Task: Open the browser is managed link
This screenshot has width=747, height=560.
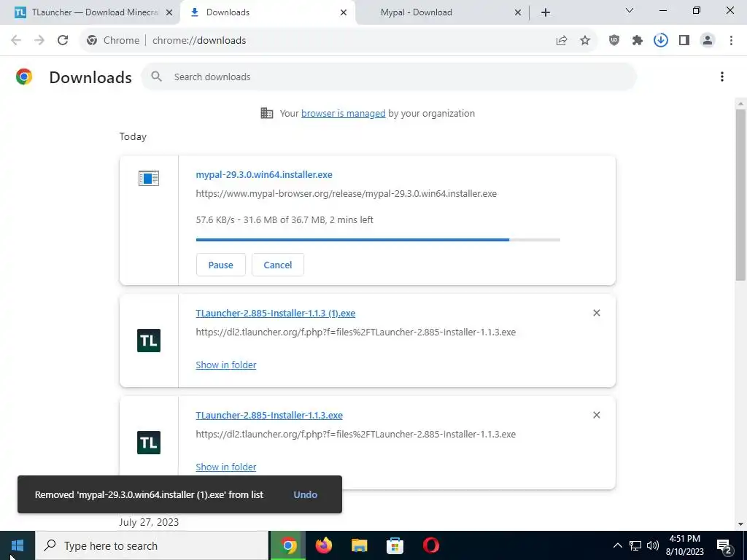Action: click(x=343, y=113)
